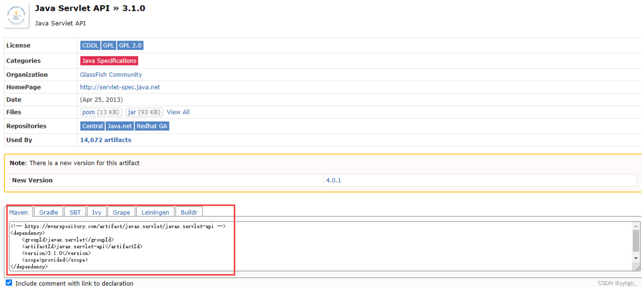This screenshot has width=644, height=291.
Task: Open the GPL license tag
Action: 109,45
